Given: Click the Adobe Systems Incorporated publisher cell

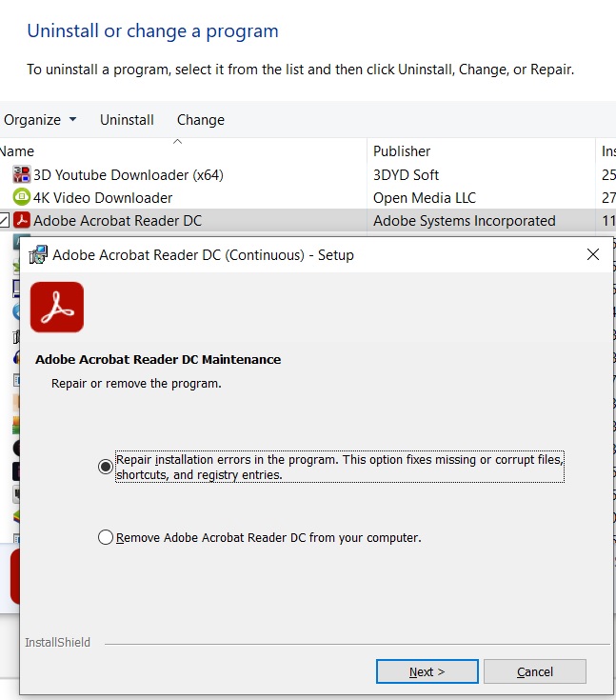Looking at the screenshot, I should coord(465,221).
